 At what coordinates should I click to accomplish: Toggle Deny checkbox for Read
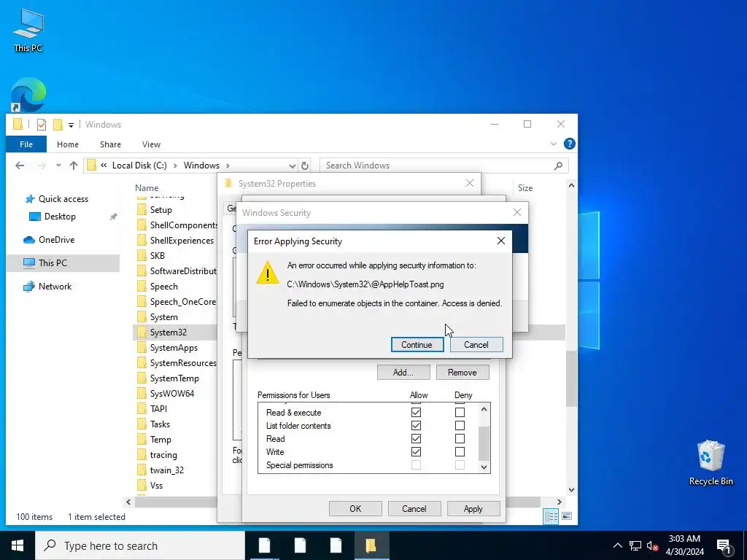pyautogui.click(x=460, y=438)
